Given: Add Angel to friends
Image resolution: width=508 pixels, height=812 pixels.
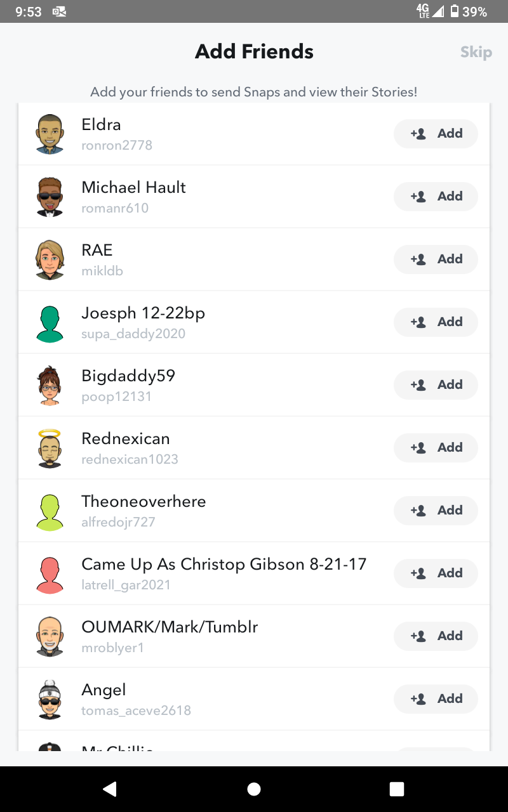Looking at the screenshot, I should tap(436, 699).
